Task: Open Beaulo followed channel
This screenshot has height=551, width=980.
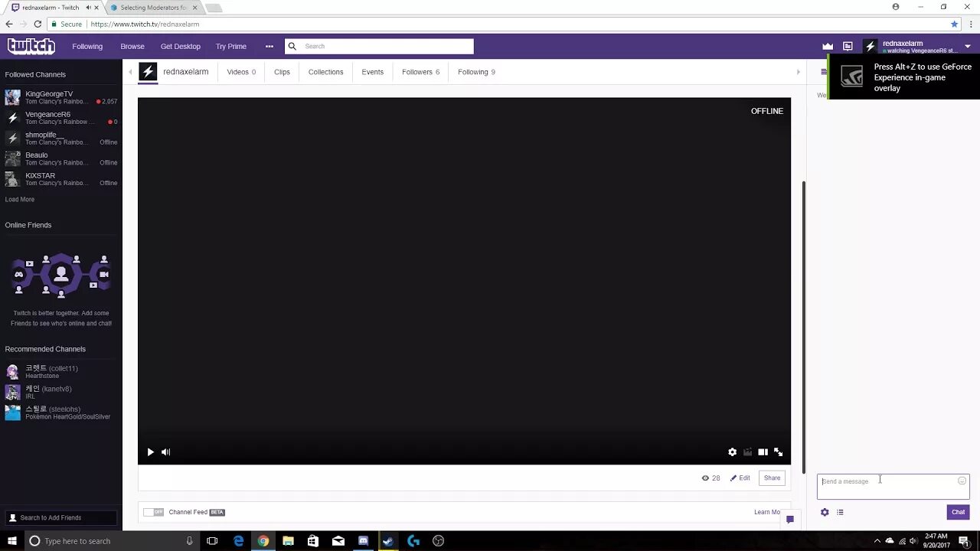Action: click(60, 158)
